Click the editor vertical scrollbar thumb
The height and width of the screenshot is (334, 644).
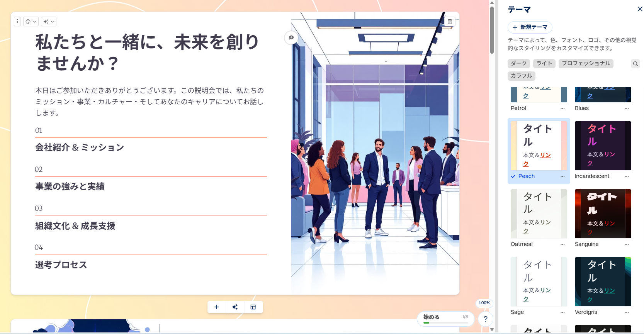492,30
